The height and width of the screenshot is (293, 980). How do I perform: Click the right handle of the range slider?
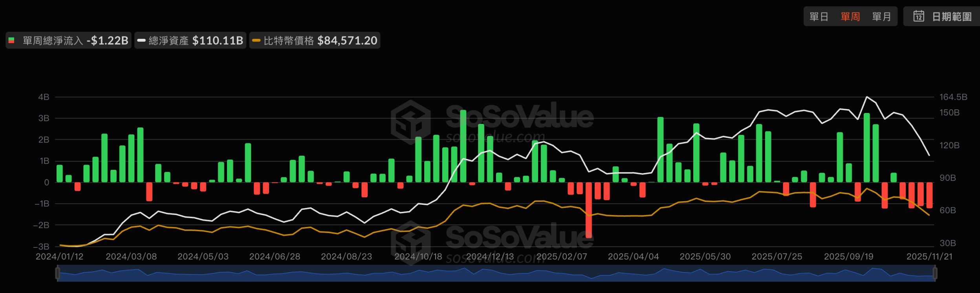pyautogui.click(x=935, y=273)
